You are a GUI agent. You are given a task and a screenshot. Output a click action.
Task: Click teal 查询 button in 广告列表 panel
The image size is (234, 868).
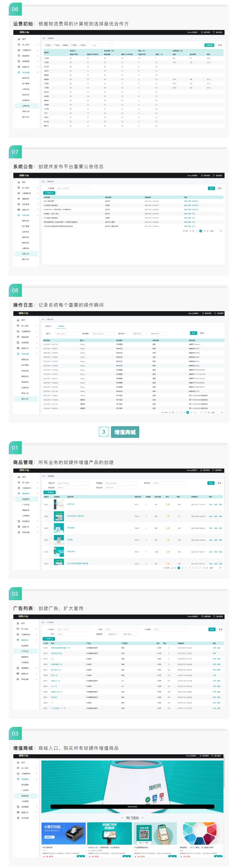coord(212,629)
